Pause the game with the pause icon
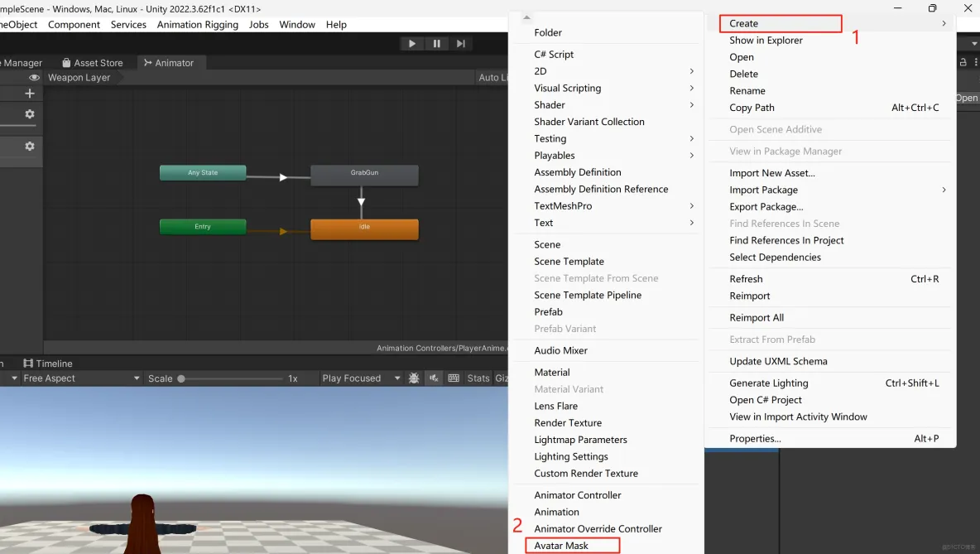 coord(436,43)
